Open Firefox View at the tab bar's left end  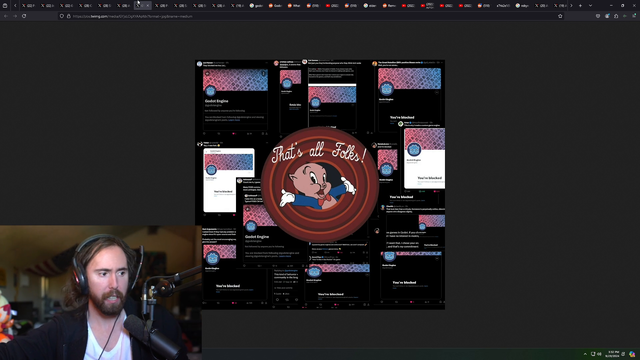(x=5, y=6)
